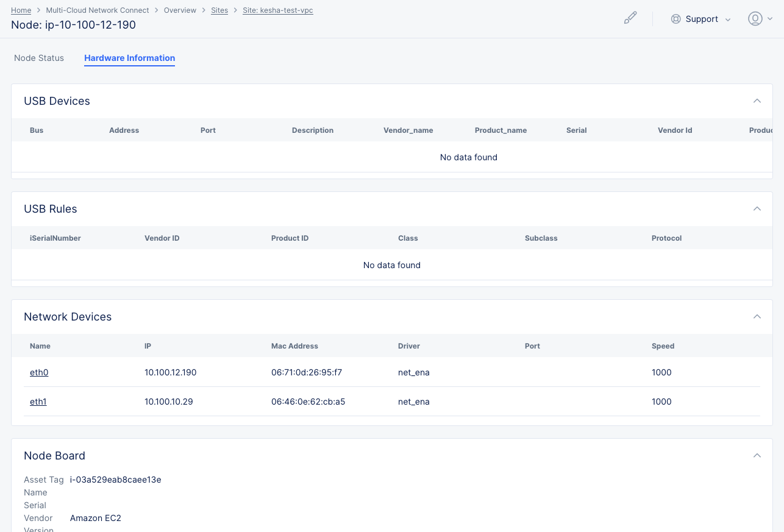Collapse the USB Rules section
Image resolution: width=784 pixels, height=532 pixels.
(757, 209)
